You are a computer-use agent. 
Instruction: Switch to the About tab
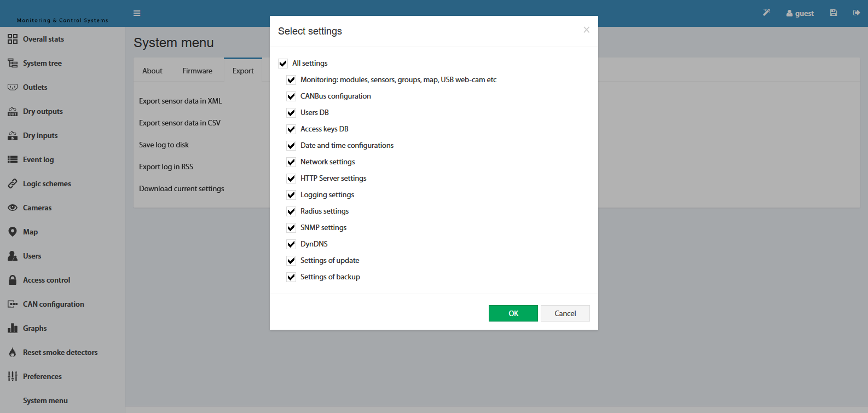152,71
